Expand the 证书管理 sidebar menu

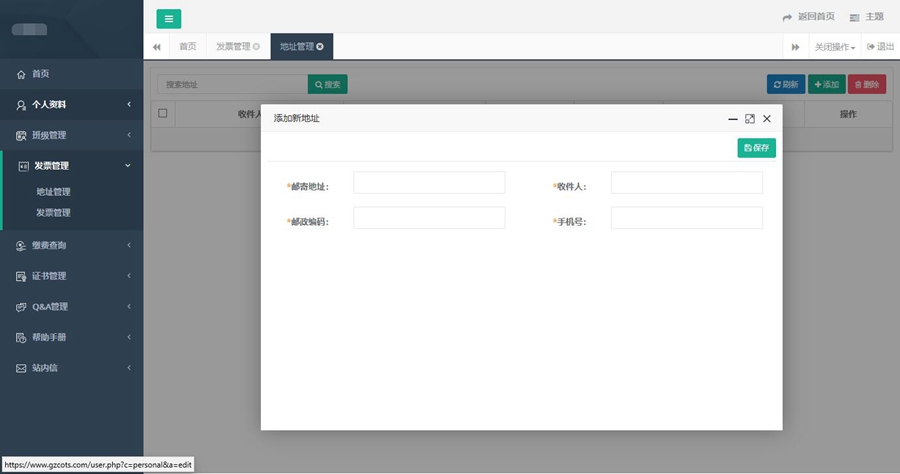tap(71, 276)
